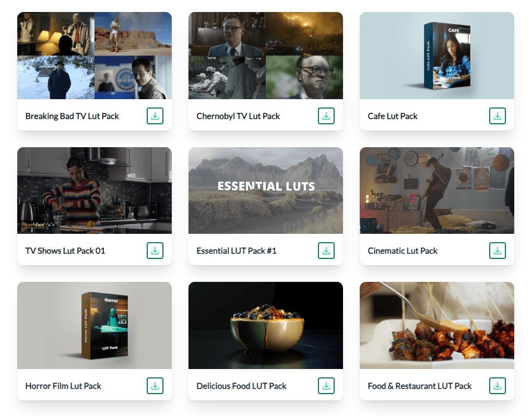Open the Delicious Food LUT Pack title link
This screenshot has width=532, height=416.
pyautogui.click(x=241, y=386)
